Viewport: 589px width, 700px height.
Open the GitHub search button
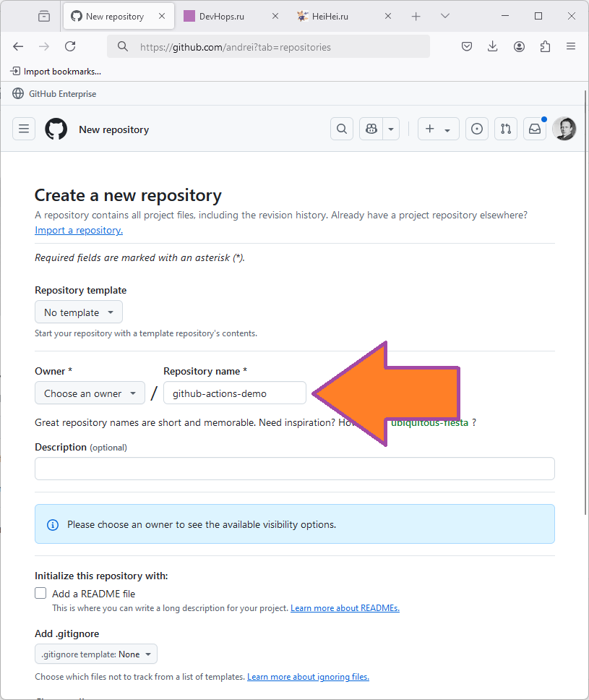coord(342,129)
